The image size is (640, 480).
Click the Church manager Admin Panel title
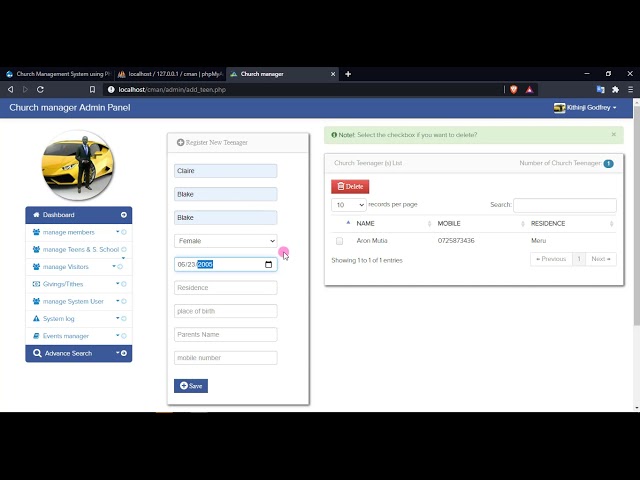[70, 108]
